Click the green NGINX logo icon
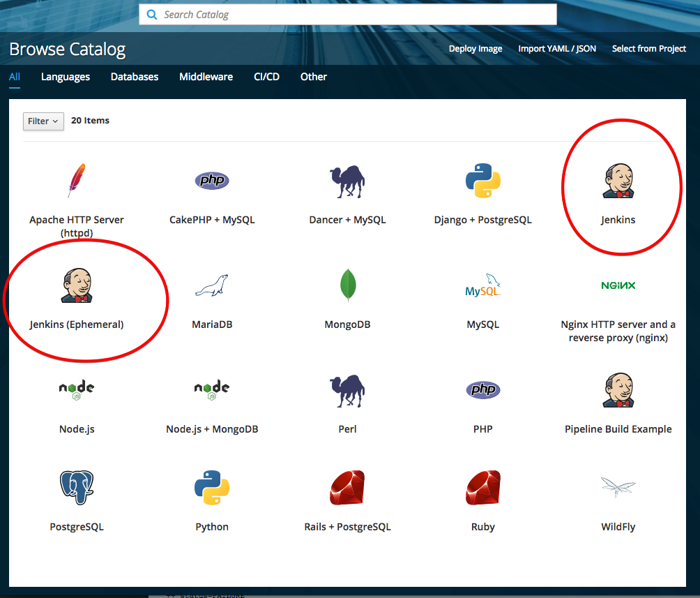The width and height of the screenshot is (700, 598). [618, 285]
